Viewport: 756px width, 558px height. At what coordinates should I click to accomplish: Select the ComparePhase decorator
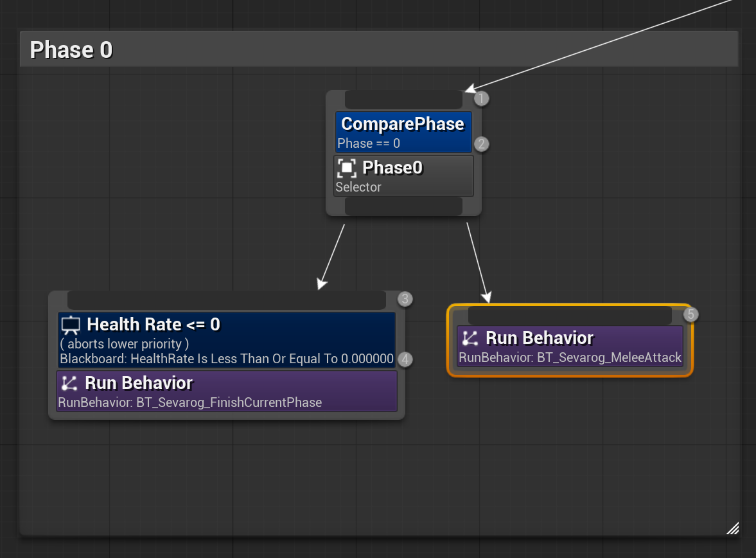click(403, 132)
